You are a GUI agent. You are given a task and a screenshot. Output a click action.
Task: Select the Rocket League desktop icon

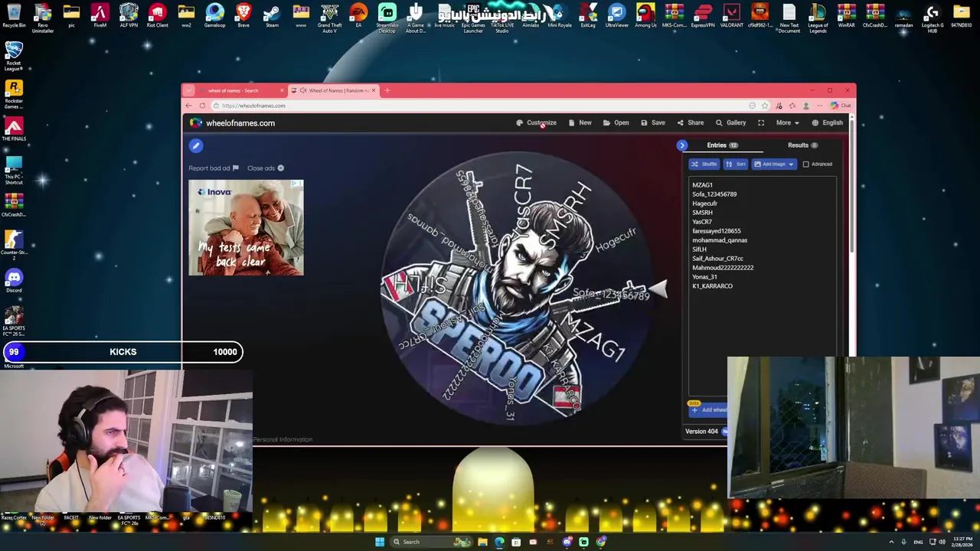click(14, 55)
